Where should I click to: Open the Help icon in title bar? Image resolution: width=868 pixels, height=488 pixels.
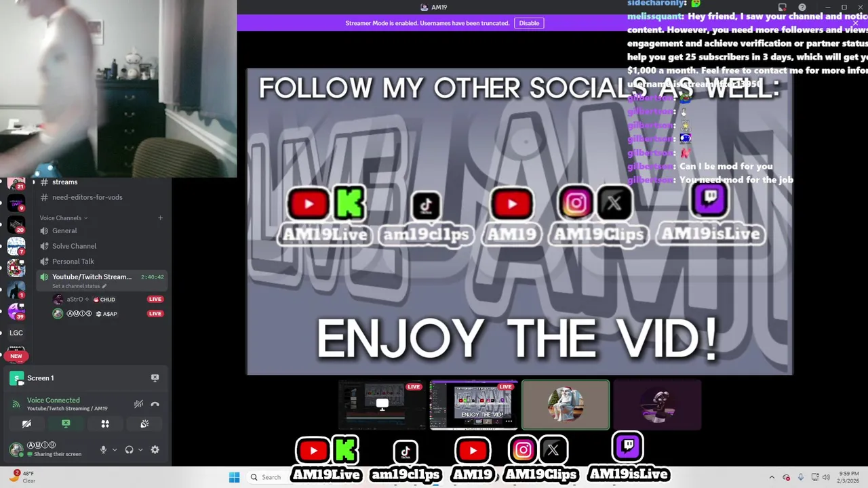(802, 7)
